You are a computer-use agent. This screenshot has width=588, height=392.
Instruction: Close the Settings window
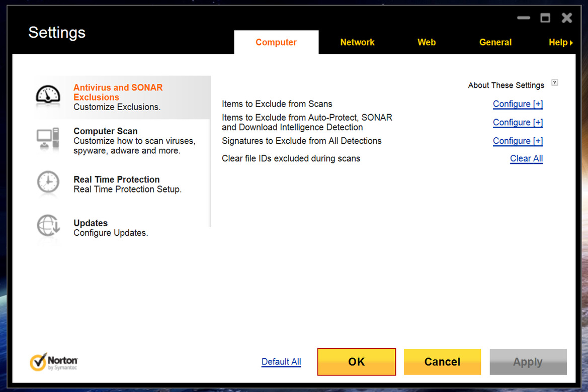pos(567,18)
